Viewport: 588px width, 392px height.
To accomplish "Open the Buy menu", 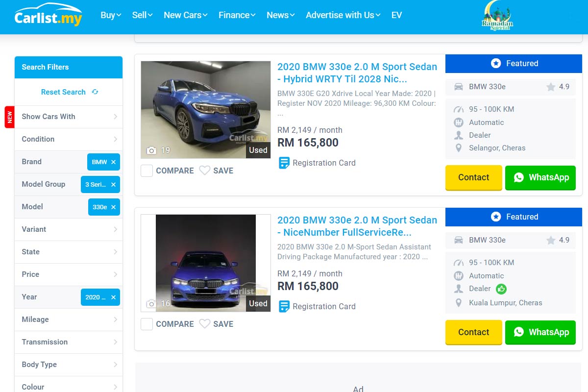I will coord(111,15).
